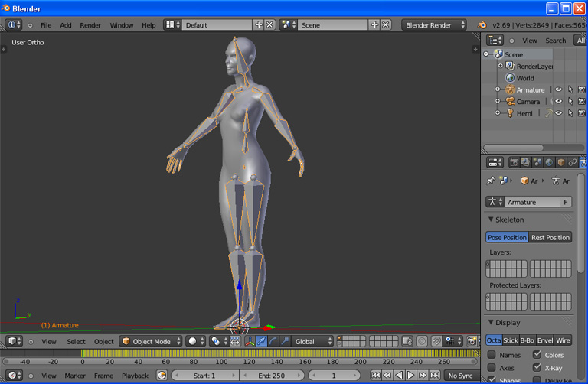The height and width of the screenshot is (384, 588).
Task: Toggle the properties context pin
Action: 491,181
